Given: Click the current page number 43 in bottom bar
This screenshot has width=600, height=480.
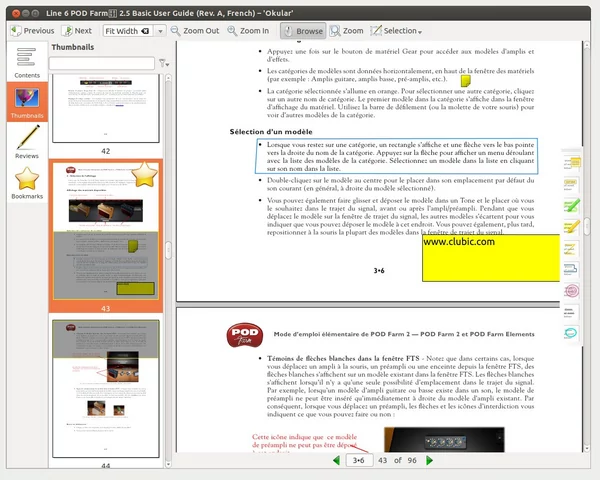Looking at the screenshot, I should (383, 460).
